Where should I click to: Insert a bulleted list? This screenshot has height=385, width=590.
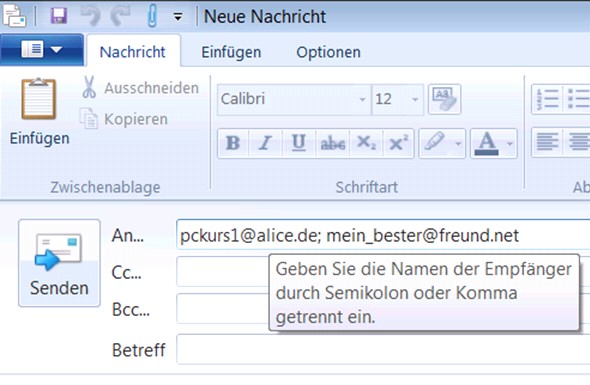(577, 99)
